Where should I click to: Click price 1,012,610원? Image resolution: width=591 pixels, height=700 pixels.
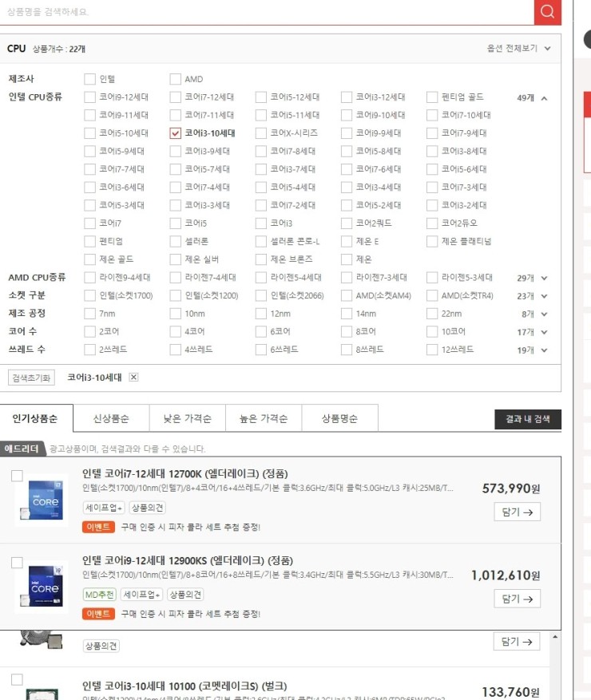506,575
